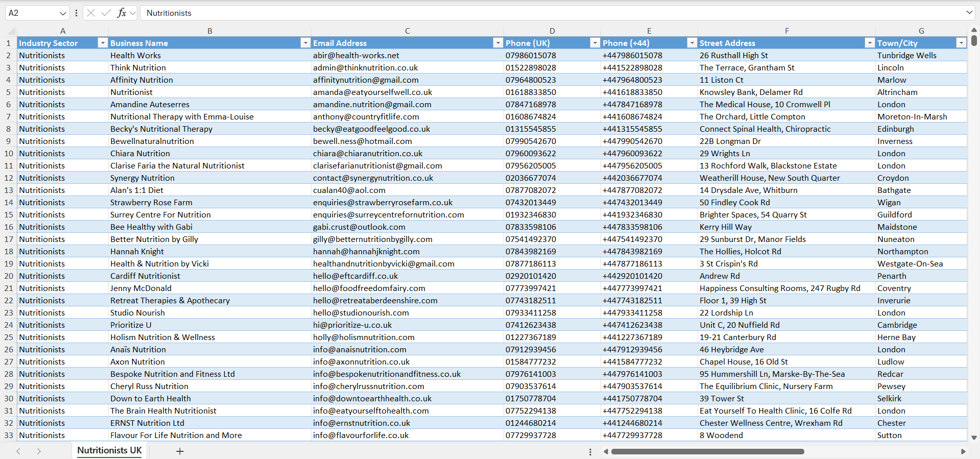Select cell The Orchard, Little Compton

tap(786, 116)
